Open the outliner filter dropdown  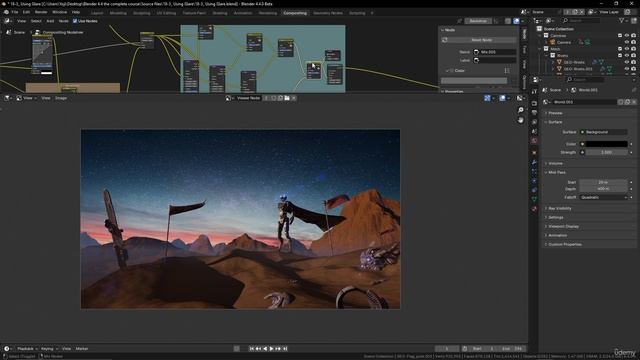click(623, 20)
